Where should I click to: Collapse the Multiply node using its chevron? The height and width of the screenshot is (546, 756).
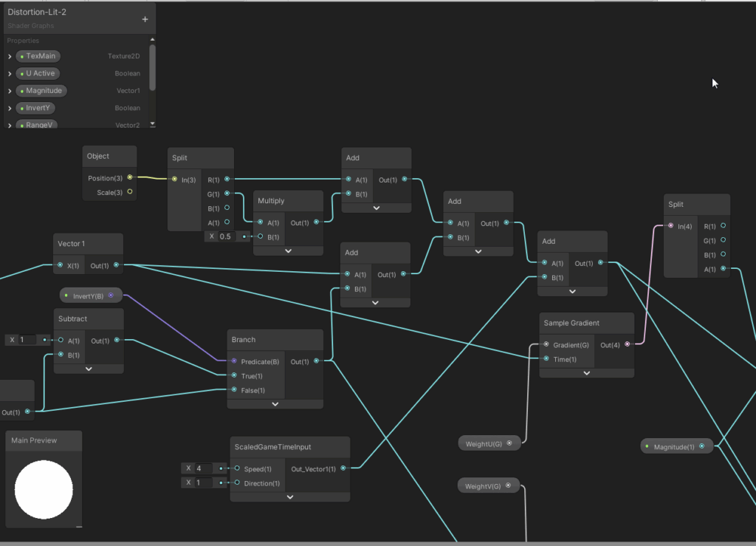click(x=288, y=250)
